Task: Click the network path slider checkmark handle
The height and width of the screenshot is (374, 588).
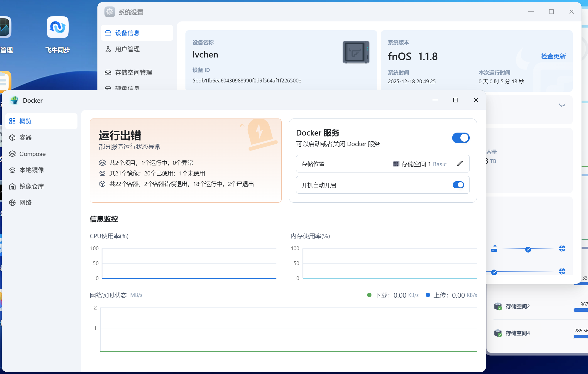Action: point(528,250)
